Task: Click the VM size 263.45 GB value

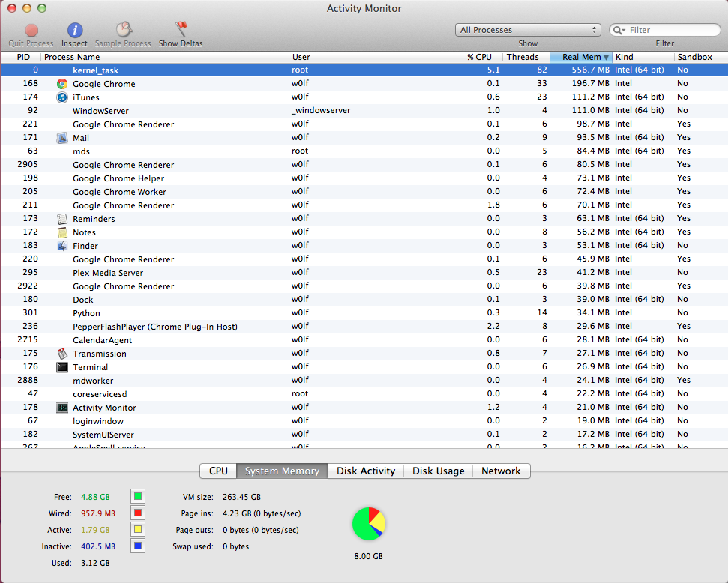Action: point(241,497)
